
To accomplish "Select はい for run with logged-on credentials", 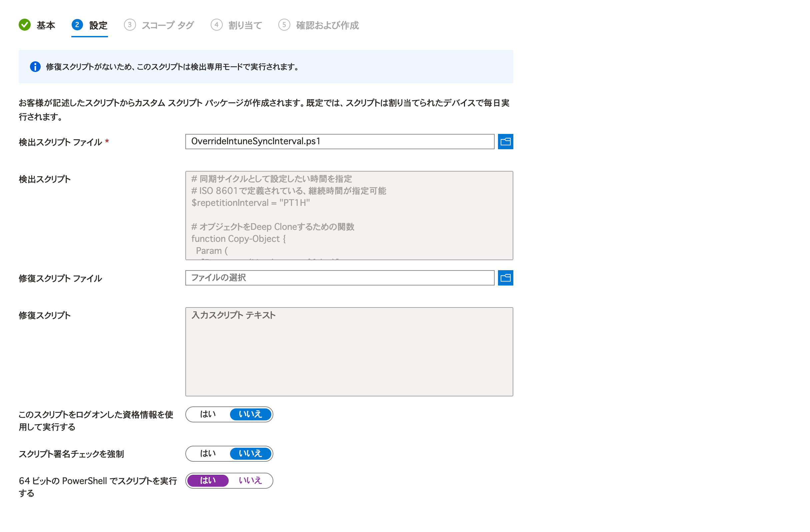I will point(208,414).
